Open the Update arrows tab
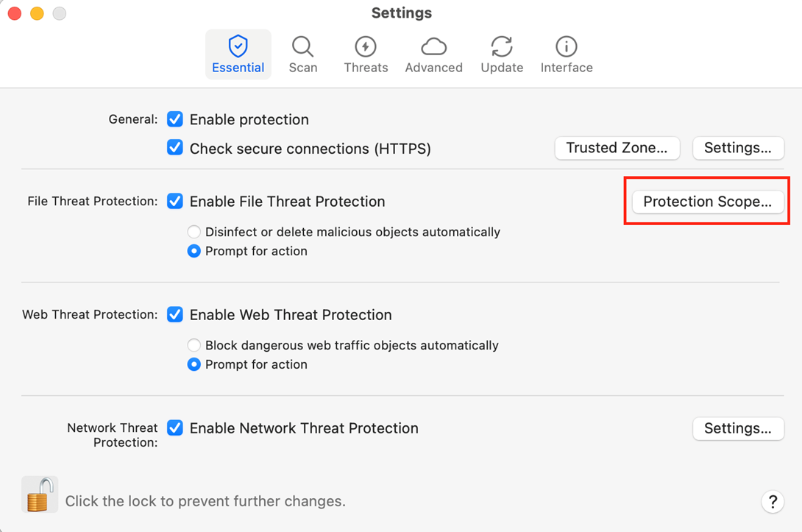 [502, 54]
